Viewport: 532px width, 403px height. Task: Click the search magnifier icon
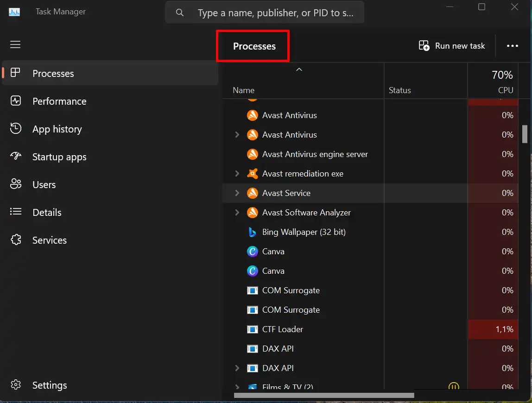pos(179,13)
